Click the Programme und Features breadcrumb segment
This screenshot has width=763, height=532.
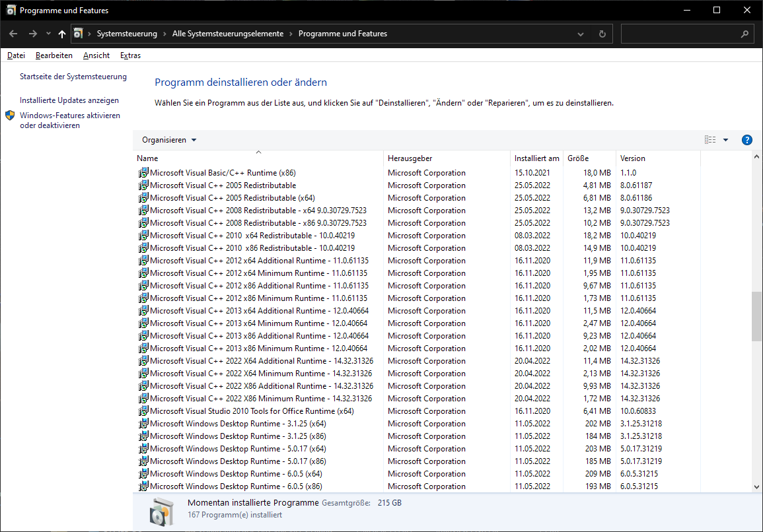343,34
